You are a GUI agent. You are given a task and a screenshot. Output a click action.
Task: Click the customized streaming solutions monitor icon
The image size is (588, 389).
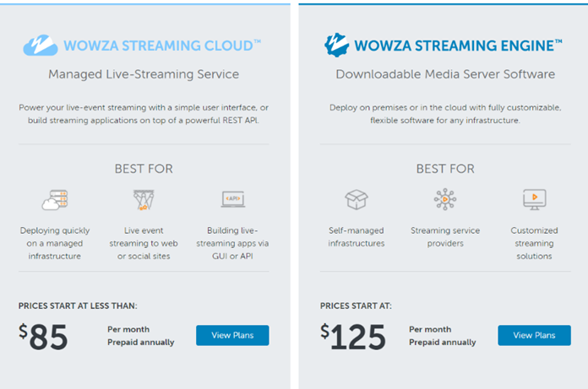pyautogui.click(x=534, y=199)
